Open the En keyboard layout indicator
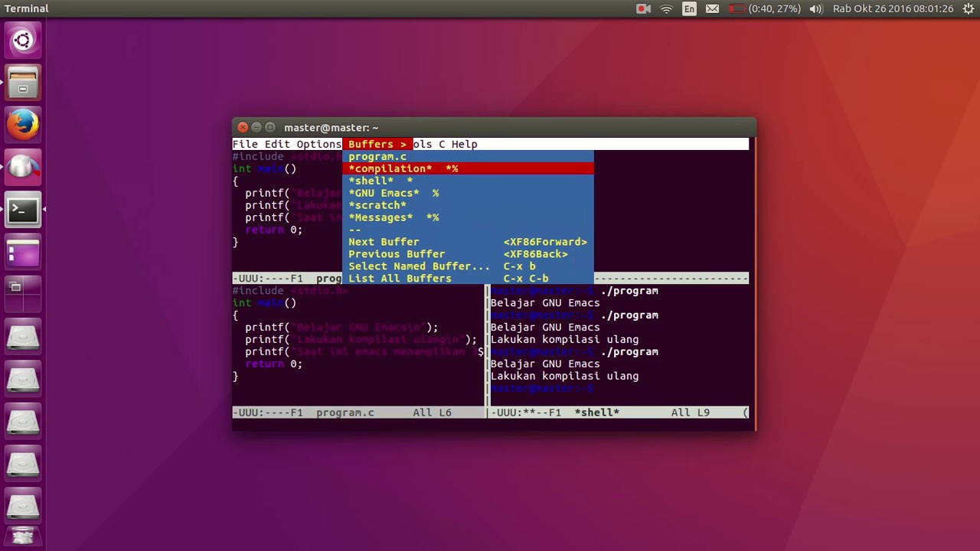Image resolution: width=980 pixels, height=551 pixels. coord(689,8)
